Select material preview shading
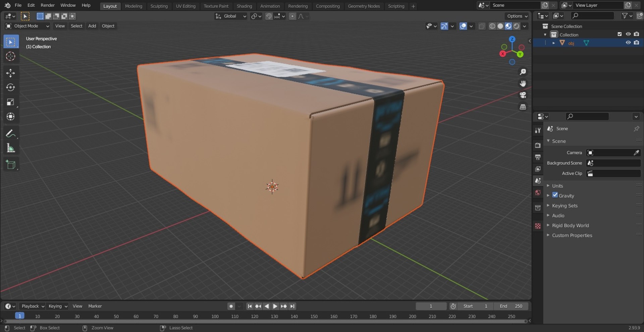The image size is (644, 332). (508, 26)
